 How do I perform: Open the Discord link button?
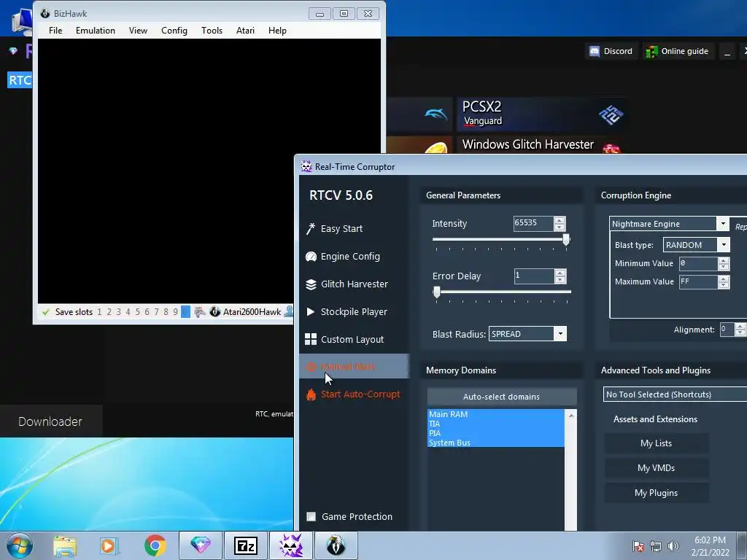pos(611,51)
